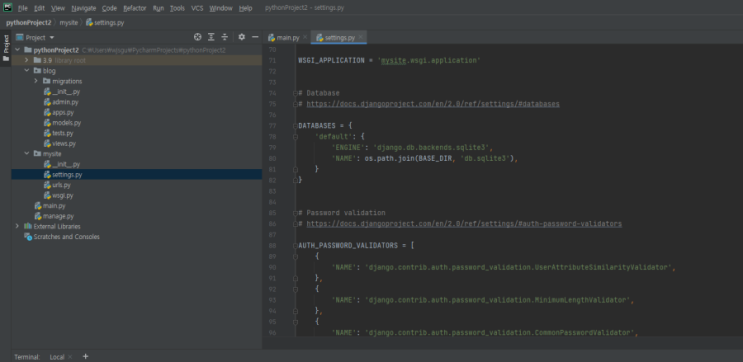
Task: Fold AUTH_PASSWORD_VALIDATORS at line 88
Action: point(295,246)
